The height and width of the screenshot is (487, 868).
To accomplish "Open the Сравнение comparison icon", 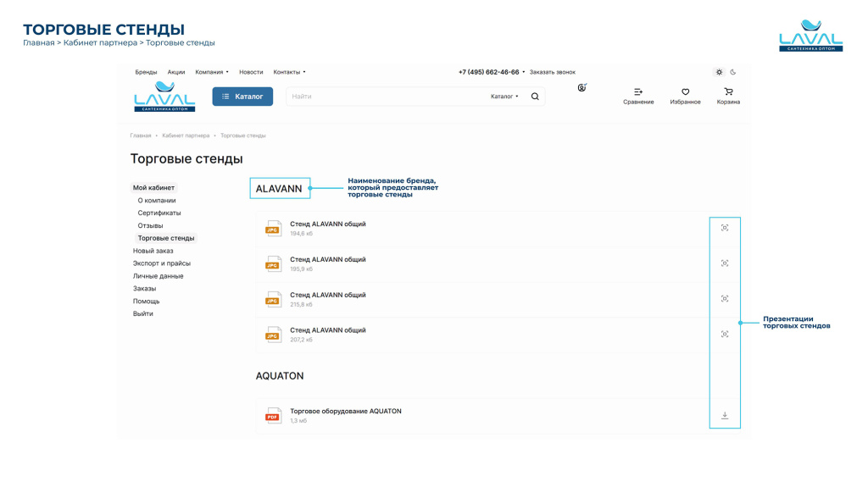I will (x=638, y=92).
